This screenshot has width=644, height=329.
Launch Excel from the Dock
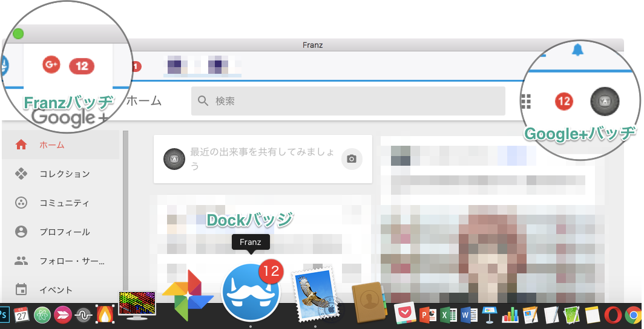(448, 315)
